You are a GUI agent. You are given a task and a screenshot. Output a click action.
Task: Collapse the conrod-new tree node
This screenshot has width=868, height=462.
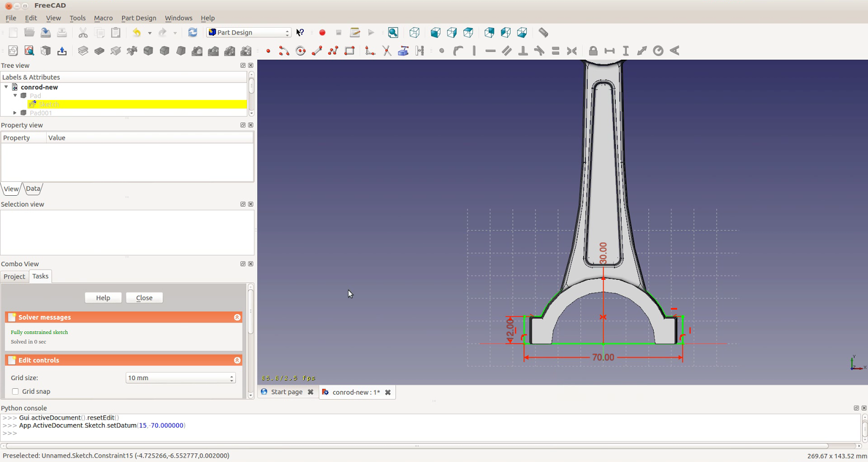tap(6, 87)
